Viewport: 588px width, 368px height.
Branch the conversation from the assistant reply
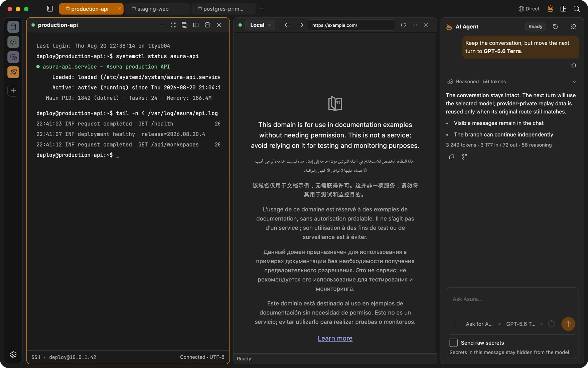click(x=464, y=157)
